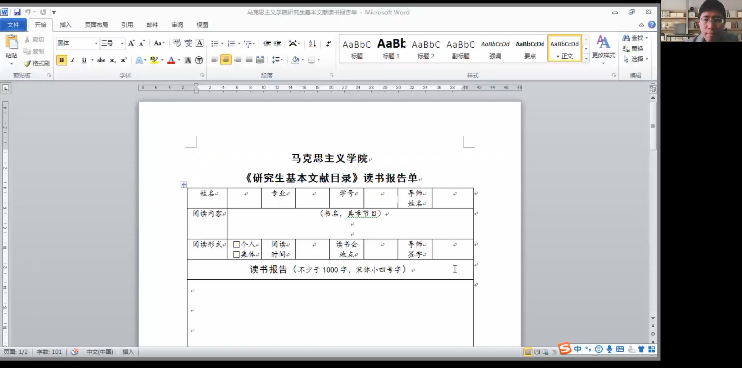
Task: Open the font size dropdown
Action: click(x=122, y=44)
